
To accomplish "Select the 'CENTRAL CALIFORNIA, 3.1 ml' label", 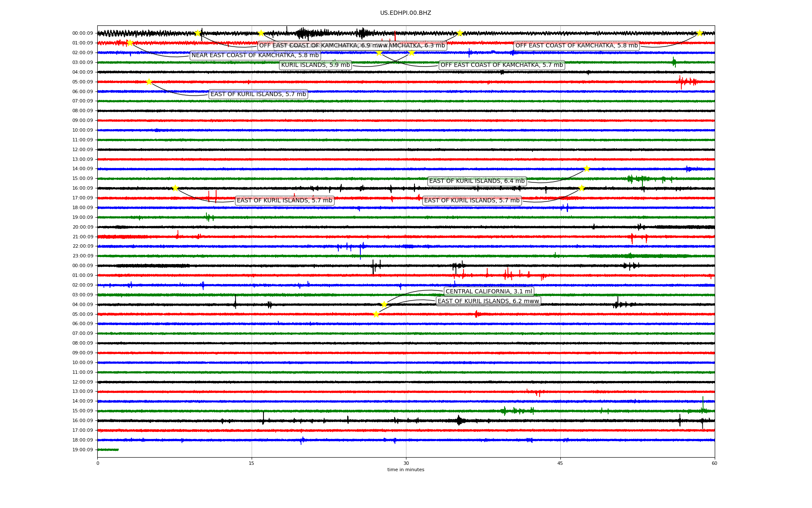I will tap(489, 292).
